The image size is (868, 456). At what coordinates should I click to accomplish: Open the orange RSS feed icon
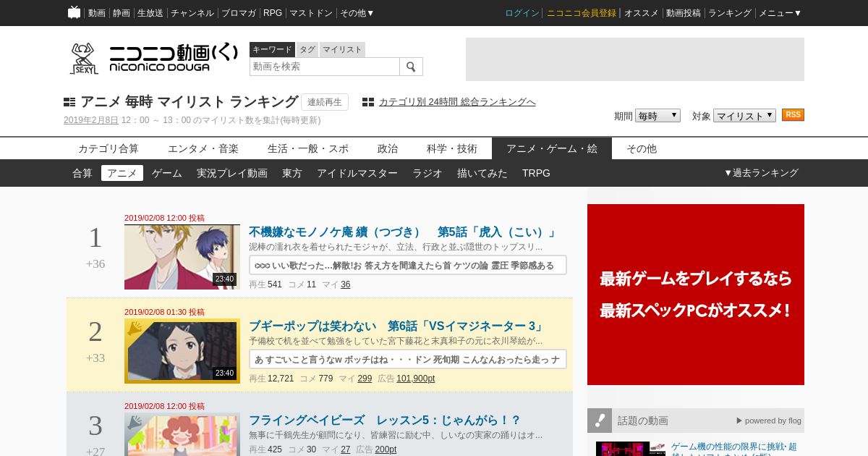[x=793, y=115]
